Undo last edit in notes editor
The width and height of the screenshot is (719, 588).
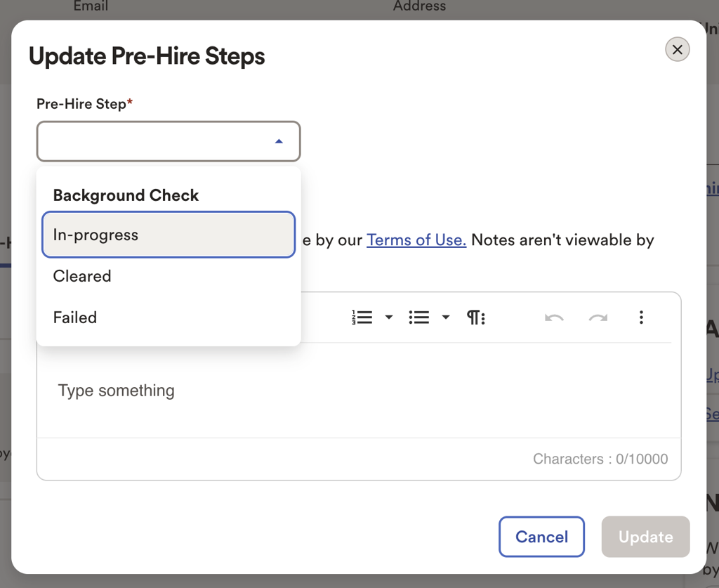click(x=554, y=318)
